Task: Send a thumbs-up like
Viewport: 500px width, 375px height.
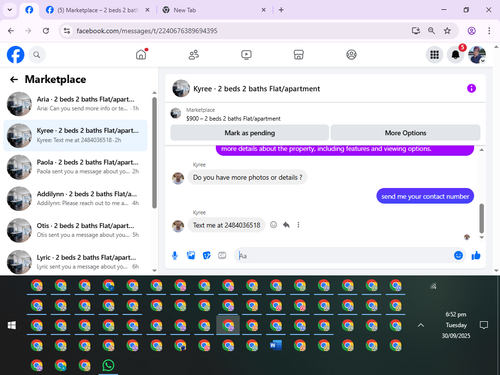Action: [476, 256]
